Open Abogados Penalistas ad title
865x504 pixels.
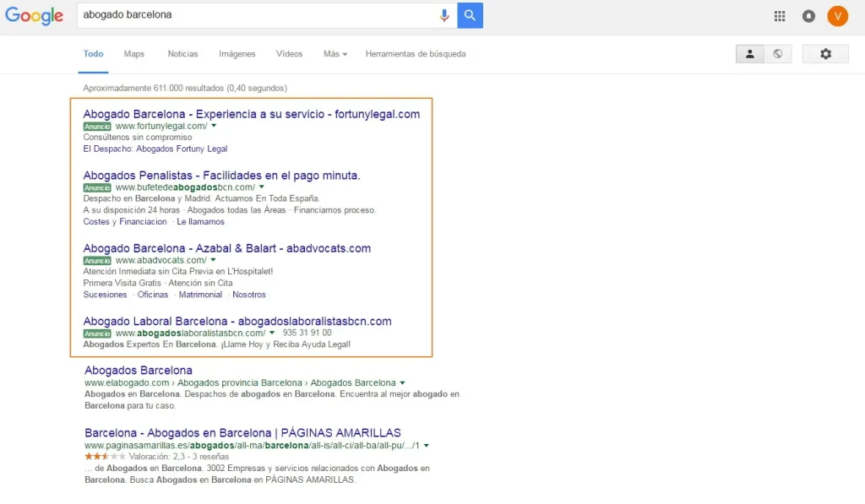(x=222, y=176)
